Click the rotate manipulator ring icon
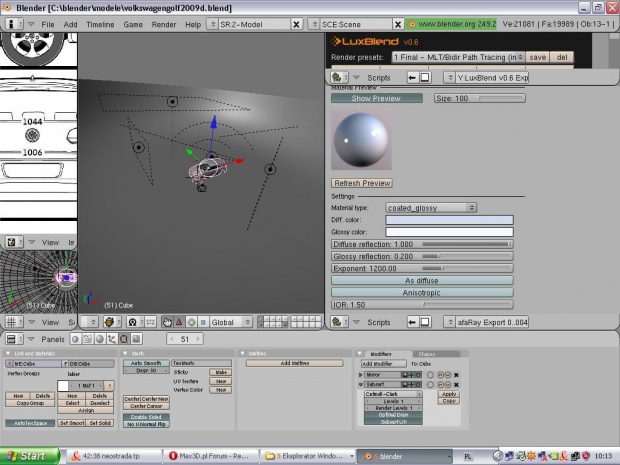This screenshot has height=465, width=620. [192, 322]
